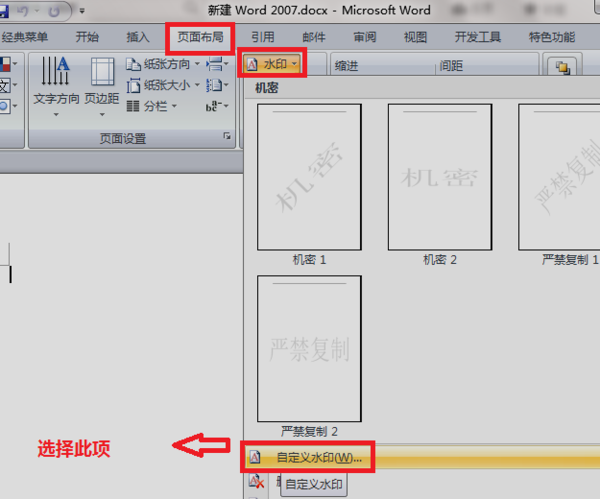The image size is (600, 499).
Task: Open the 页面设置 dialog launcher
Action: coord(227,136)
